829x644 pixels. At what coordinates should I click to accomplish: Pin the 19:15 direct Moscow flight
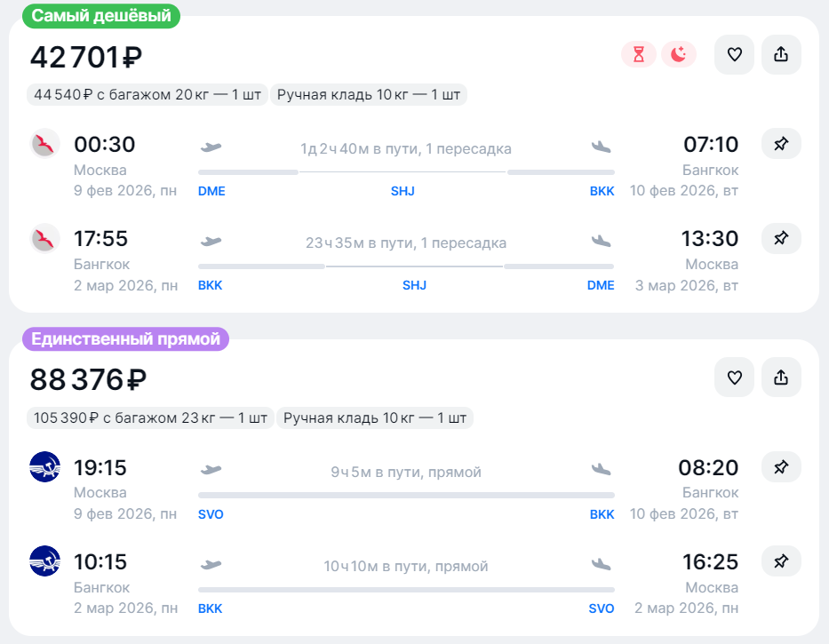[x=781, y=466]
